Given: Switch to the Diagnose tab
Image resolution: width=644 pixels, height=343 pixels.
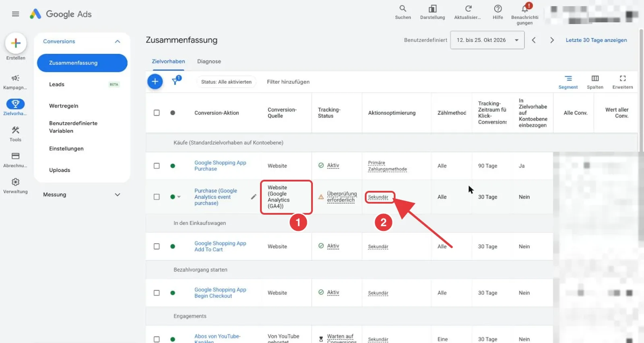Looking at the screenshot, I should (209, 62).
